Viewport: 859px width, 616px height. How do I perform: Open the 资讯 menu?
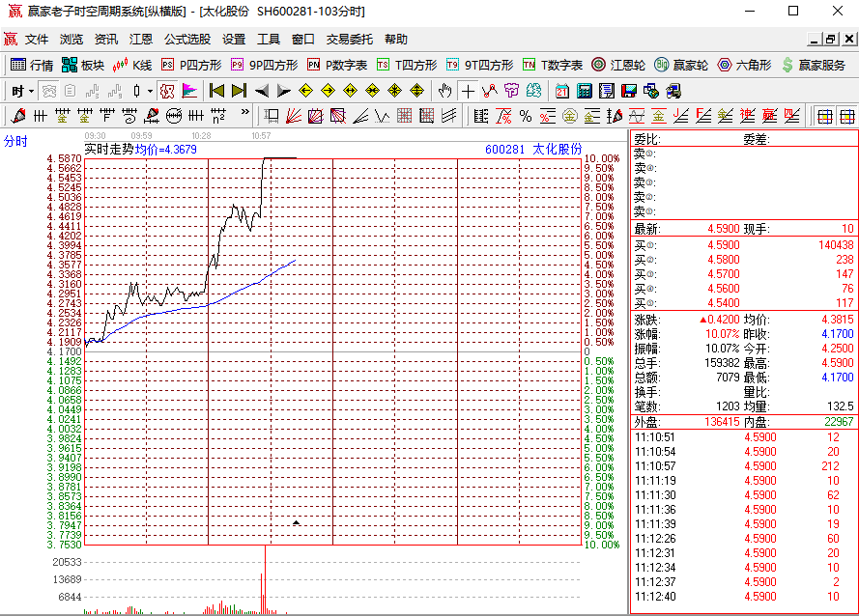[x=105, y=40]
